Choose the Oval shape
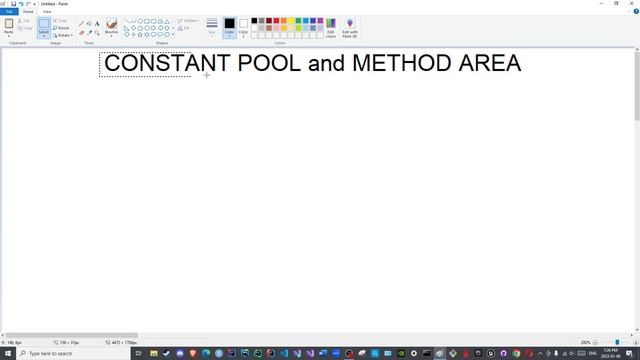 point(140,21)
